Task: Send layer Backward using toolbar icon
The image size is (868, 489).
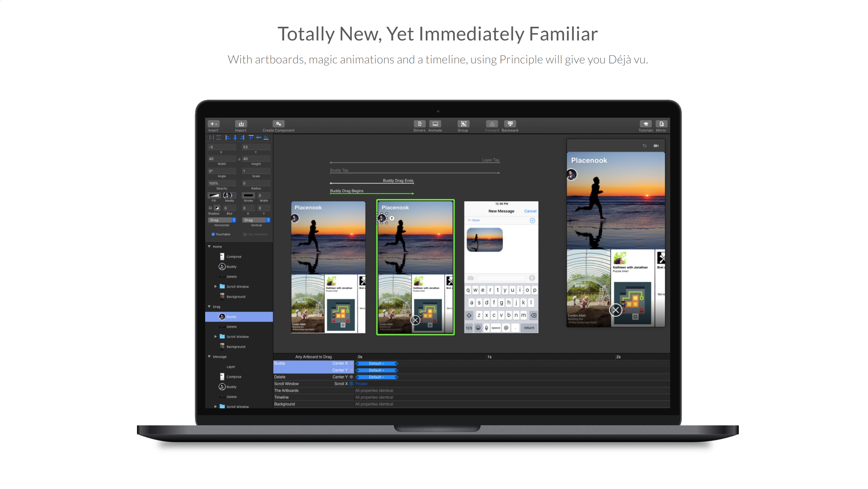Action: click(510, 124)
